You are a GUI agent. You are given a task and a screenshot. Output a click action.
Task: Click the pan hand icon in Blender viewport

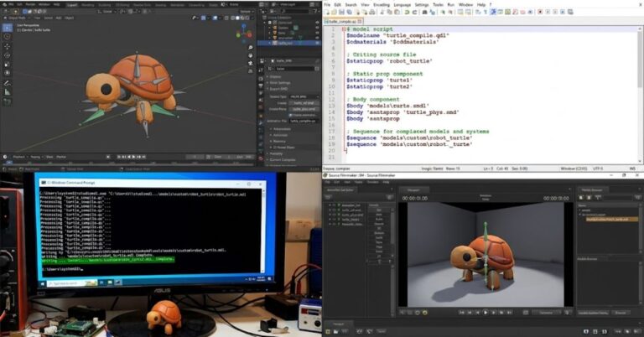click(x=250, y=55)
